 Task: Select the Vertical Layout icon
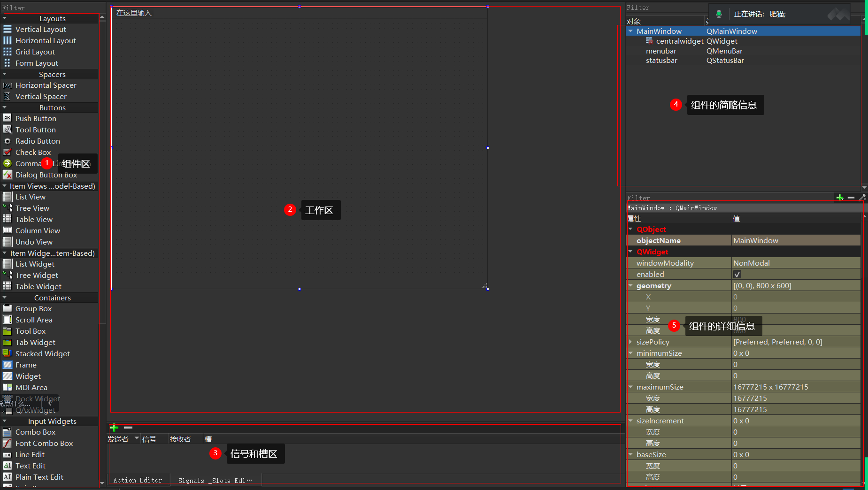pos(8,29)
